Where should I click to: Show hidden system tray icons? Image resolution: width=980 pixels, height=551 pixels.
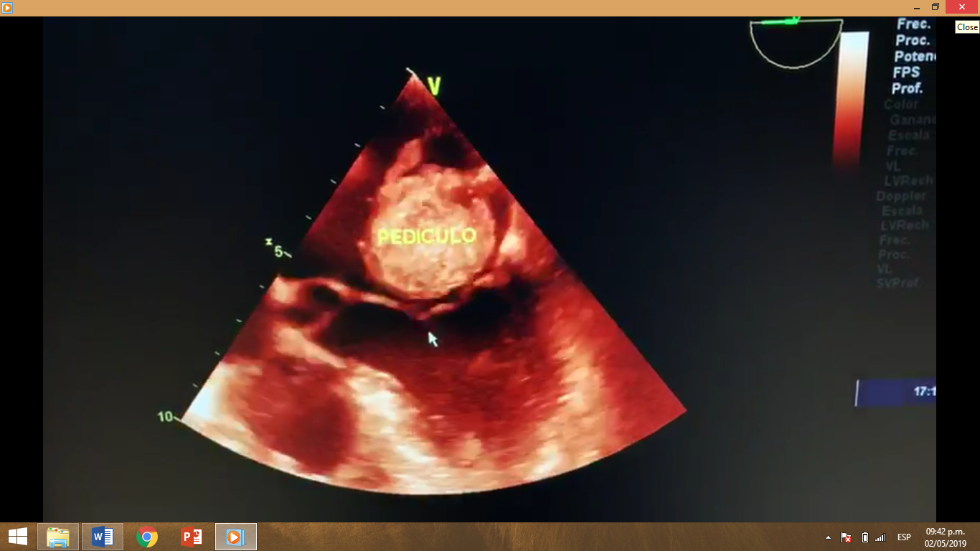[829, 537]
